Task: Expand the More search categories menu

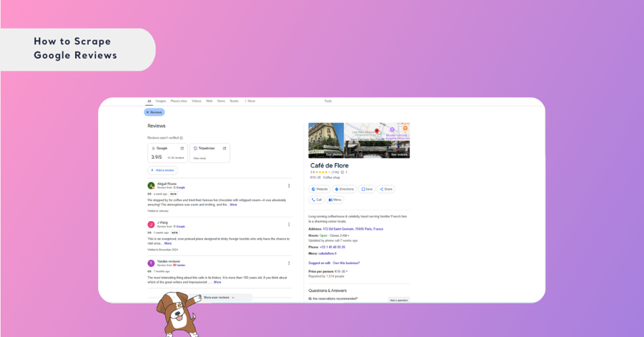Action: point(250,101)
